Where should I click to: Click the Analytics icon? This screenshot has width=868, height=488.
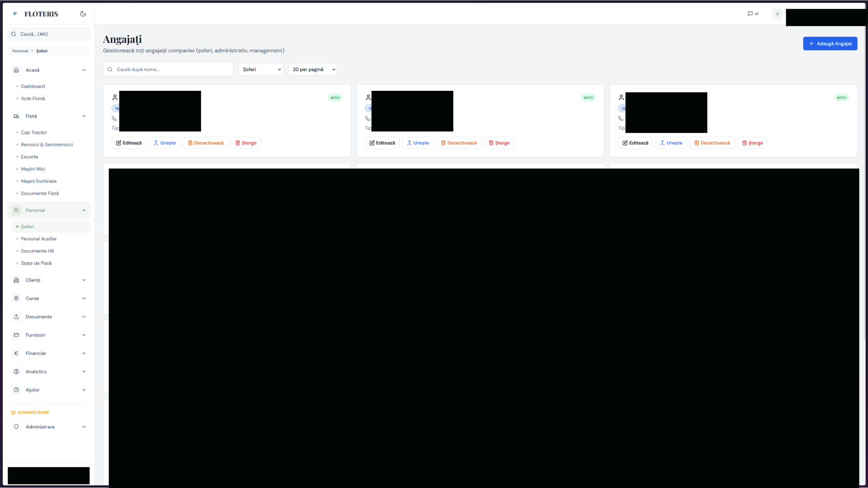[16, 371]
